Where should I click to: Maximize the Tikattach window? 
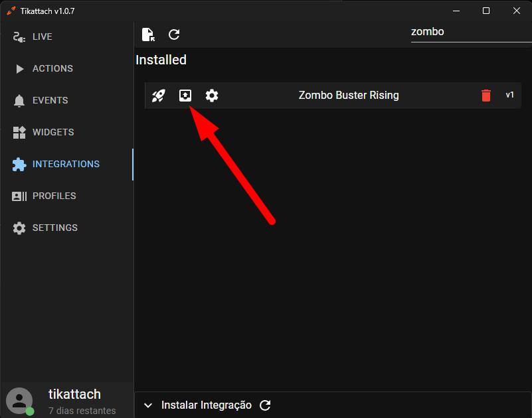(x=486, y=11)
